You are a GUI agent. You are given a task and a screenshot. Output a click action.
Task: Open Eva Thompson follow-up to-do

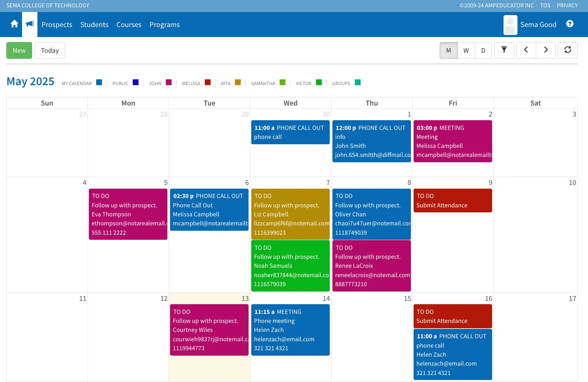[x=128, y=214]
